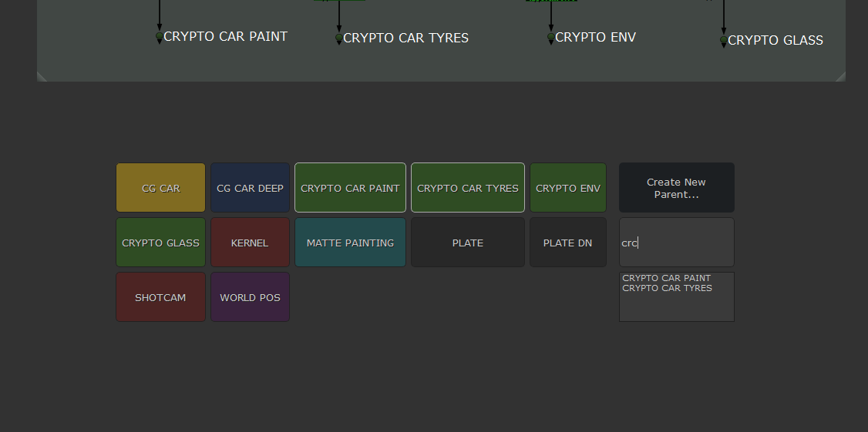The width and height of the screenshot is (868, 432).
Task: Select the CRYPTO GLASS node dot in the graph
Action: tap(723, 40)
